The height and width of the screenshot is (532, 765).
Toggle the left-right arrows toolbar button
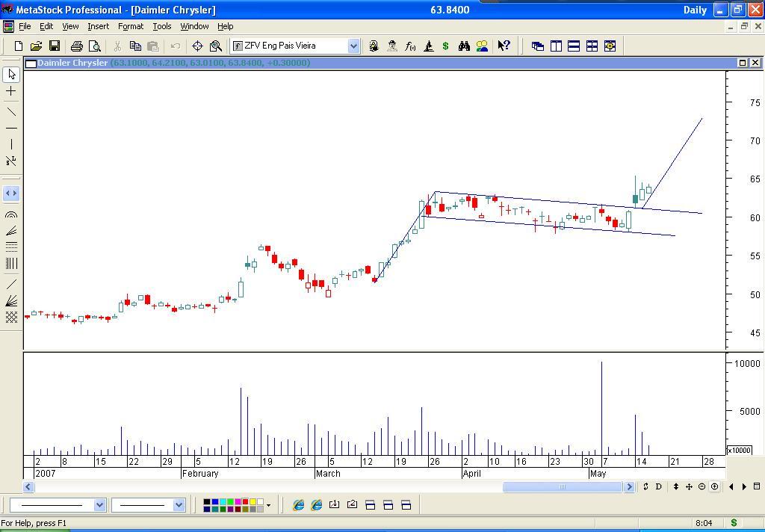tap(11, 194)
